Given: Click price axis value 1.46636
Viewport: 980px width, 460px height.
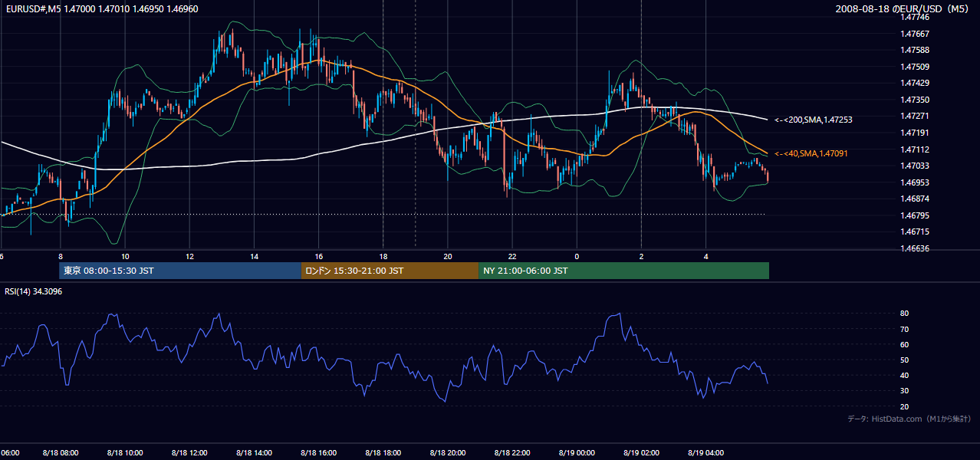Looking at the screenshot, I should pos(915,248).
